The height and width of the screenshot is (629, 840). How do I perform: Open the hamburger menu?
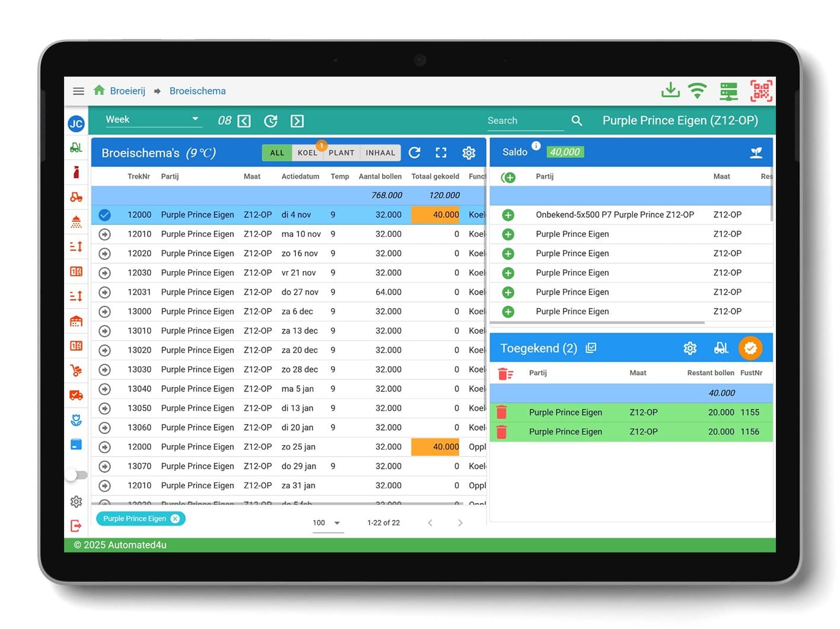(78, 91)
